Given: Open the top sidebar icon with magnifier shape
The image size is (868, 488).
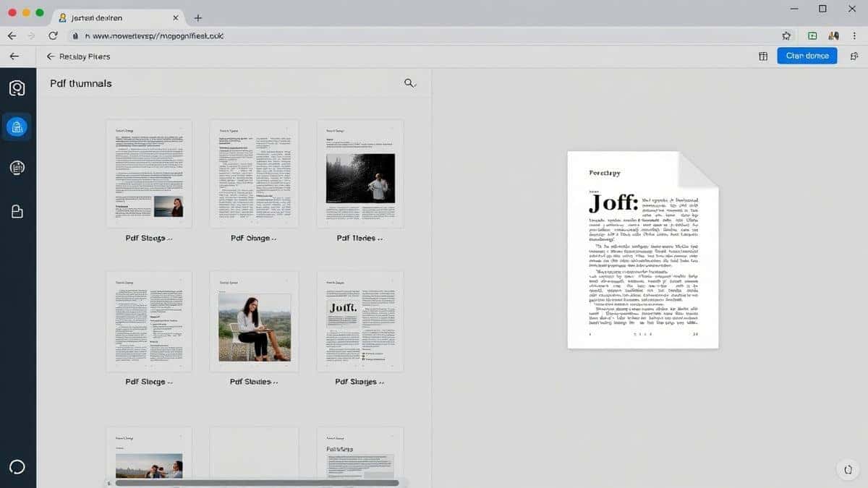Looking at the screenshot, I should (17, 88).
